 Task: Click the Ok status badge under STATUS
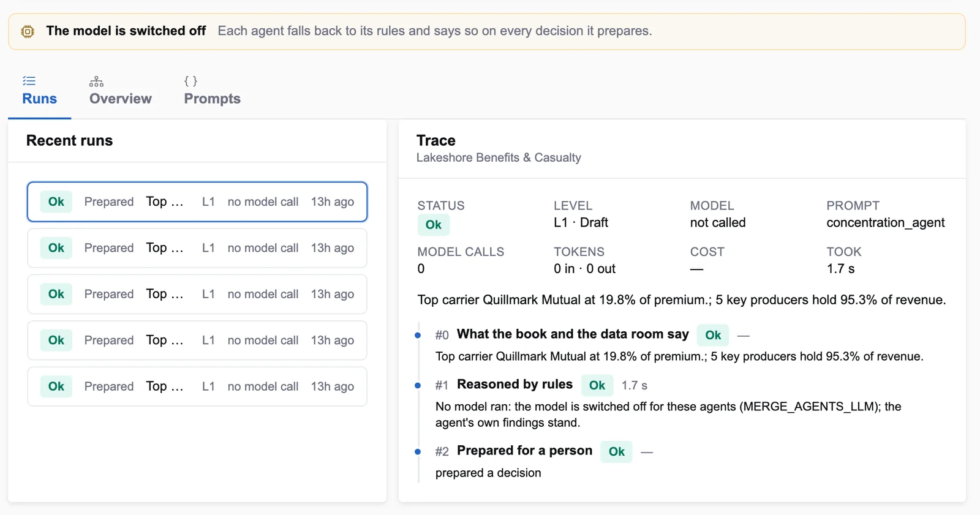tap(434, 225)
